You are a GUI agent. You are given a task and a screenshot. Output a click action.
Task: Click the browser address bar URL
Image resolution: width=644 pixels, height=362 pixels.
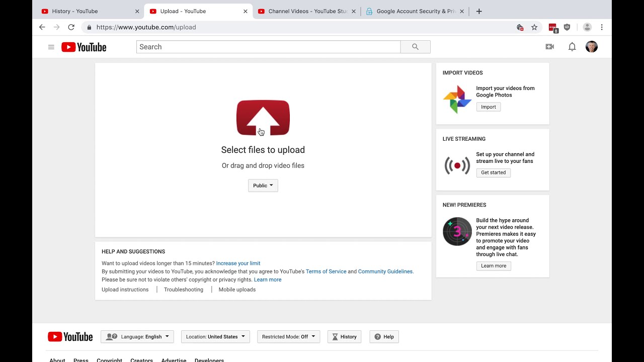pos(146,27)
